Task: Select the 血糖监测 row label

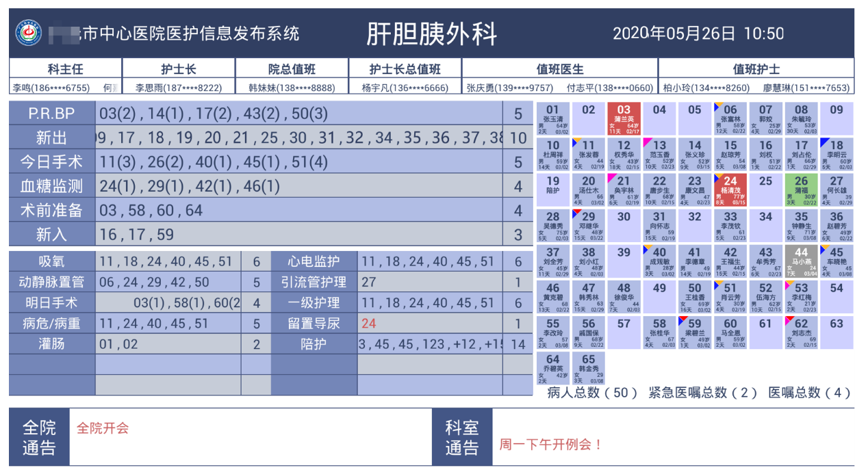Action: (x=52, y=185)
